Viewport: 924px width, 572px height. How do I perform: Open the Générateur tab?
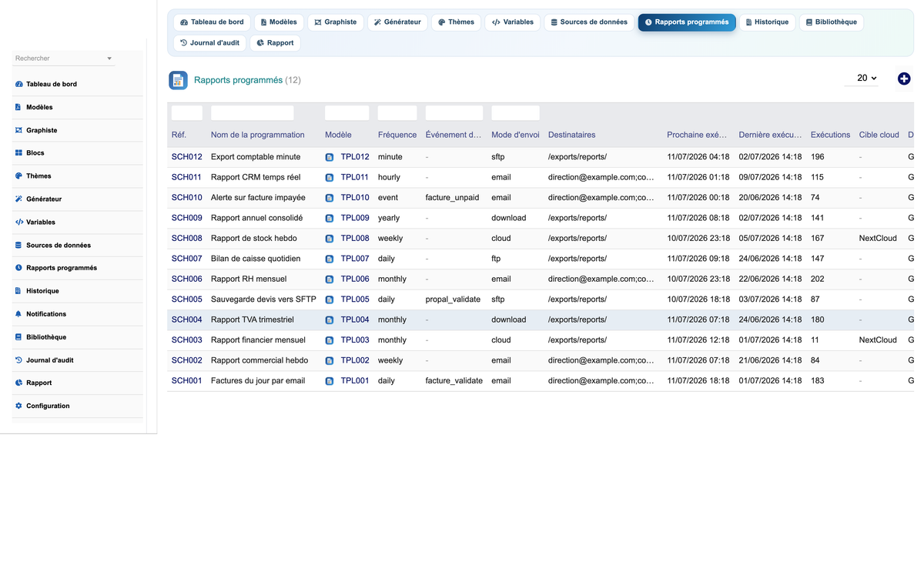[x=397, y=22]
